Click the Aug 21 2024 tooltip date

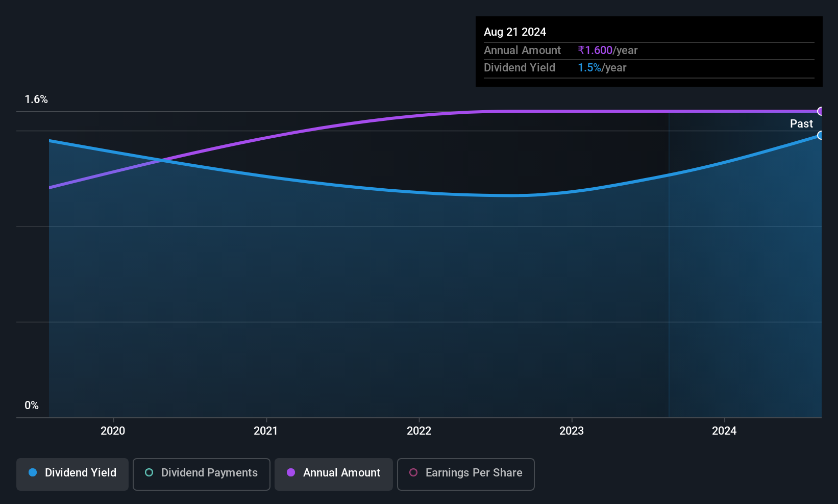point(515,32)
